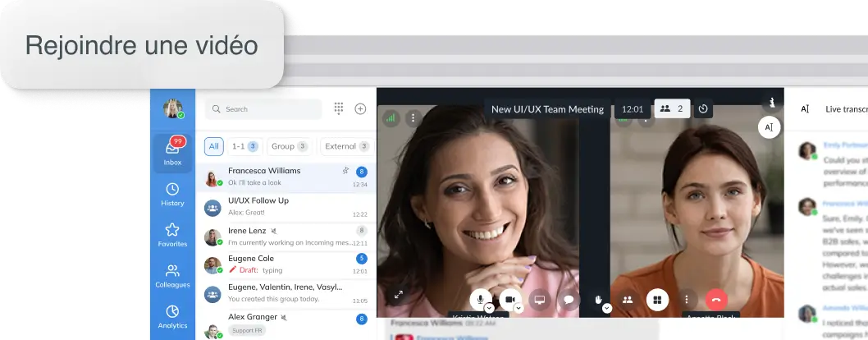Viewport: 868px width, 340px height.
Task: Open more options on Kristin's video tile
Action: coord(413,117)
